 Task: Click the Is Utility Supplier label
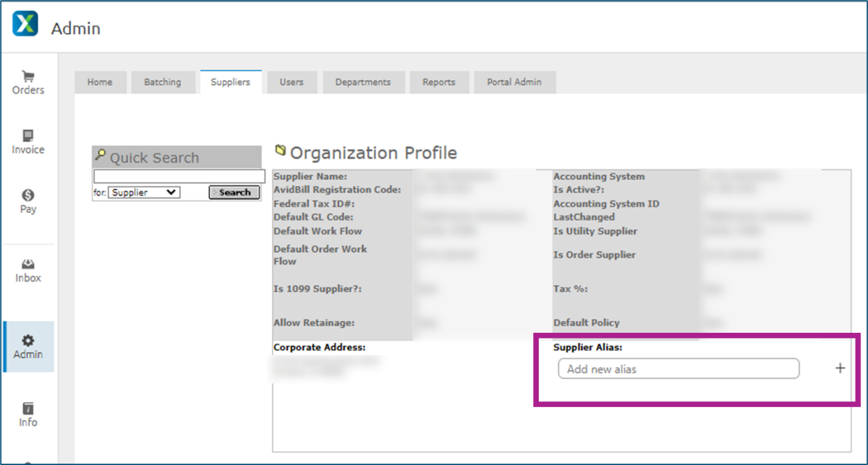[x=595, y=231]
